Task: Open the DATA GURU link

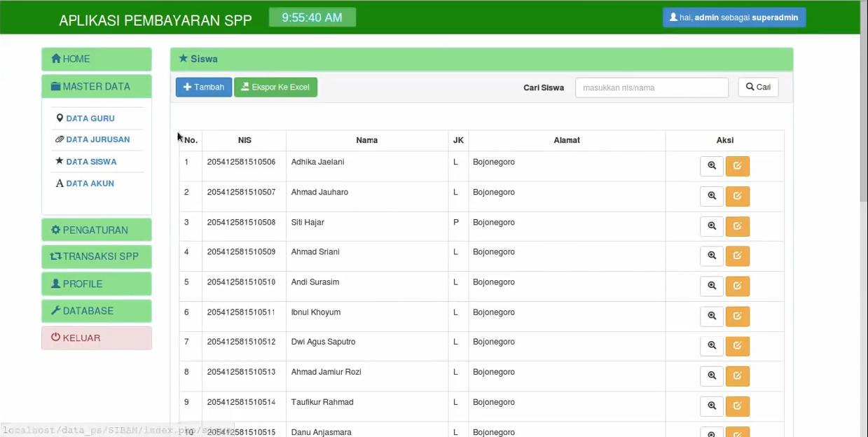Action: (90, 119)
